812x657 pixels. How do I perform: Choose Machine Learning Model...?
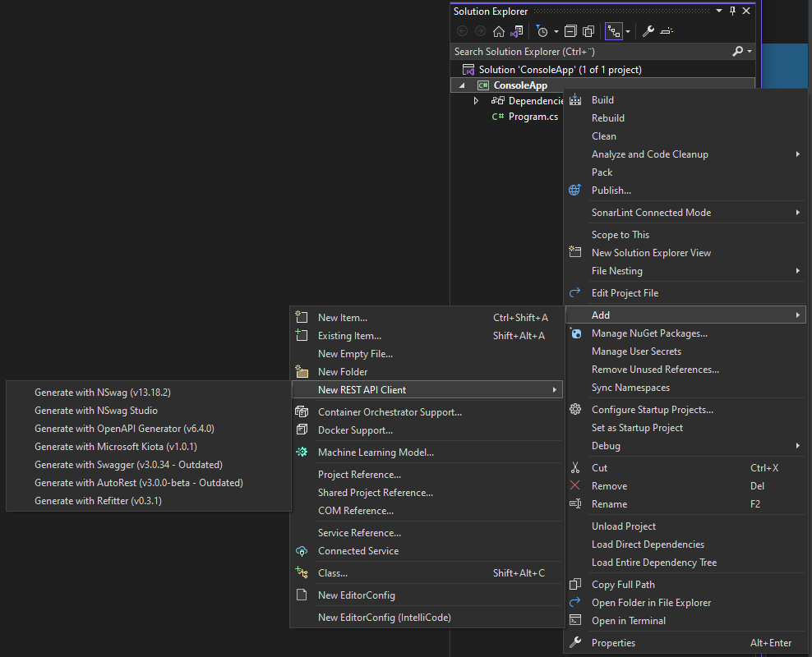pos(427,453)
